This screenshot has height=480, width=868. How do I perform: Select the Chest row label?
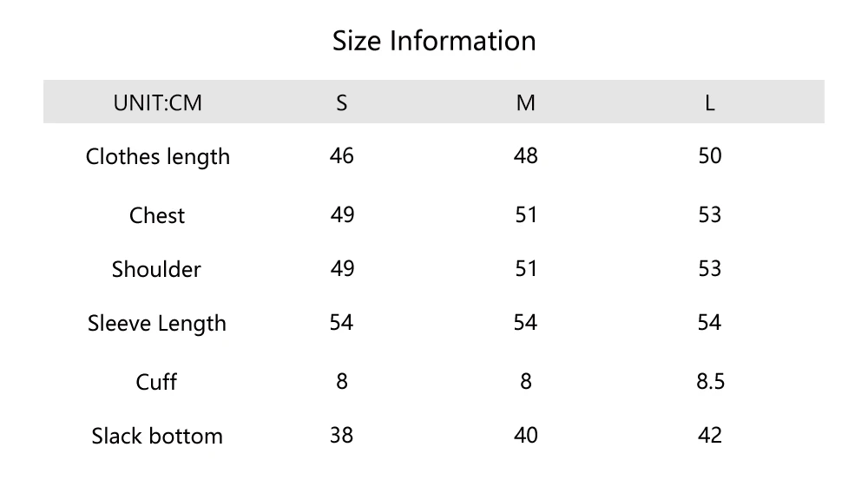pyautogui.click(x=157, y=215)
